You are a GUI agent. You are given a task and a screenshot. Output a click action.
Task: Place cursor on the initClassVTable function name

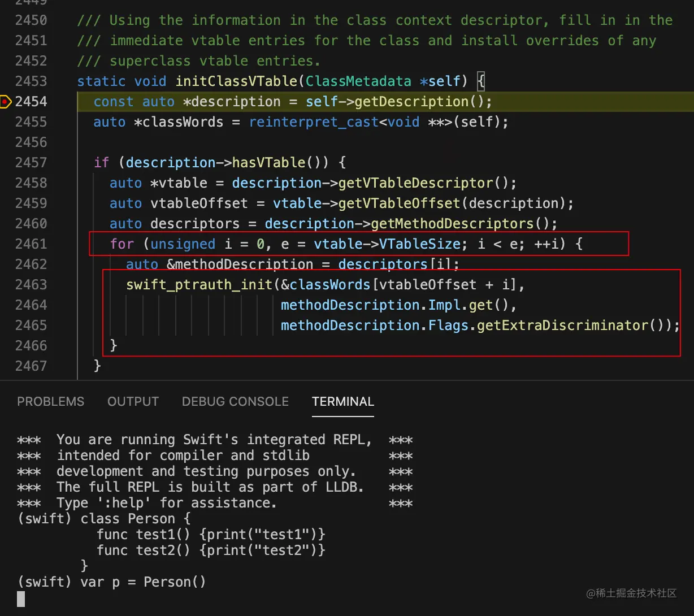point(236,81)
